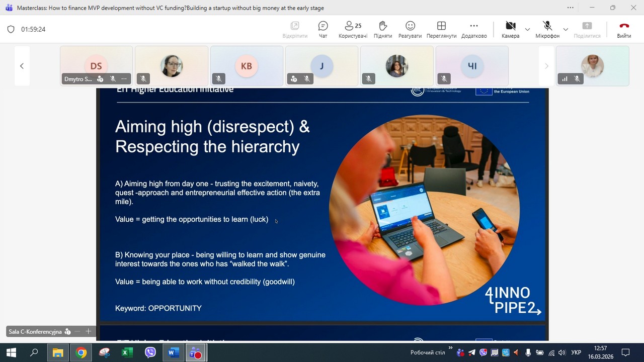Open the Переглянути view layout options
Image resolution: width=644 pixels, height=362 pixels.
coord(441,29)
